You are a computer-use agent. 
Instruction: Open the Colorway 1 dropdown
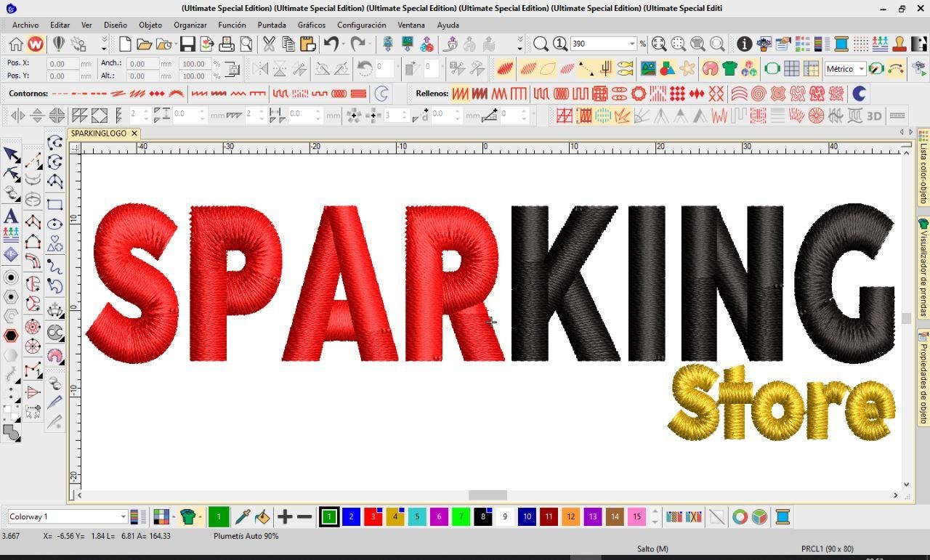(x=123, y=517)
